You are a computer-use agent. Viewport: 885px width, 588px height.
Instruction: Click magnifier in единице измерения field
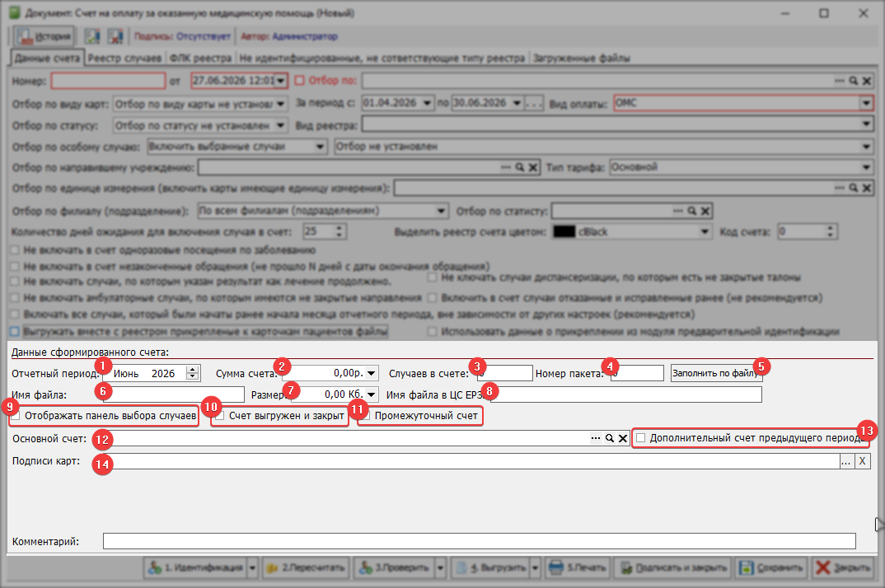point(854,188)
